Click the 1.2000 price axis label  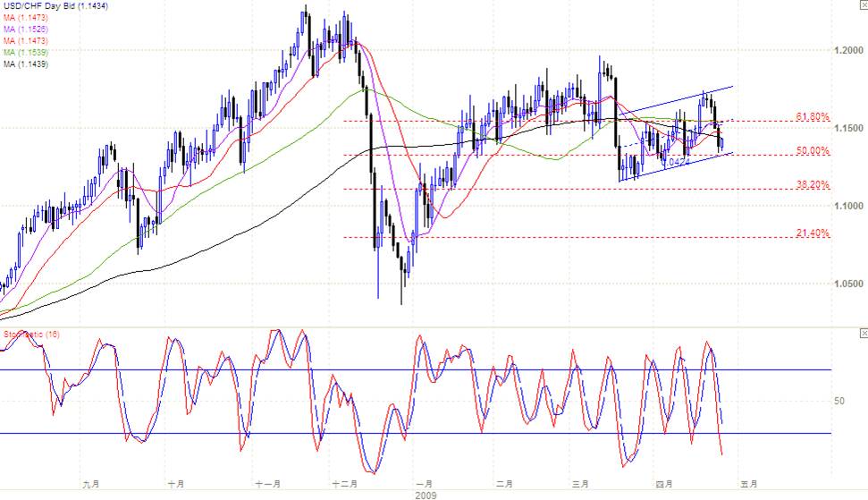[848, 50]
